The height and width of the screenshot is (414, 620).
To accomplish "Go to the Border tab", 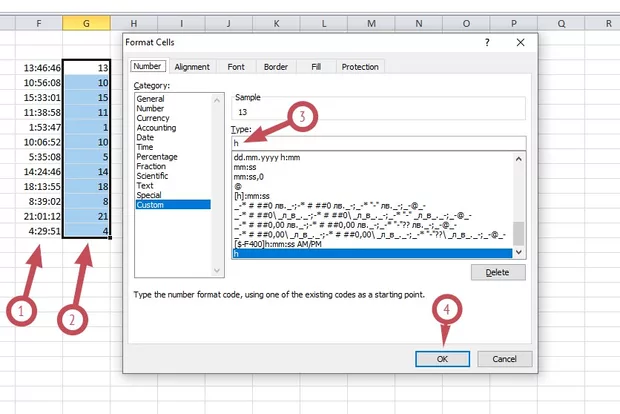I will [x=275, y=67].
